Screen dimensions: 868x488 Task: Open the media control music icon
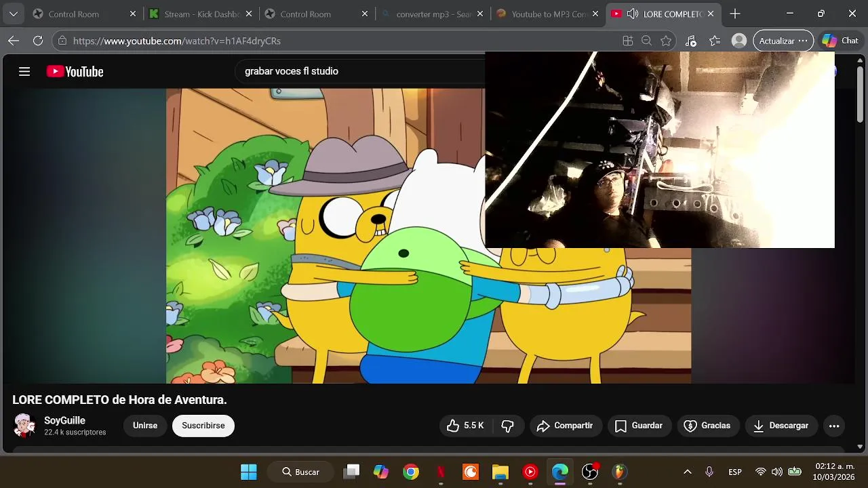(x=691, y=41)
